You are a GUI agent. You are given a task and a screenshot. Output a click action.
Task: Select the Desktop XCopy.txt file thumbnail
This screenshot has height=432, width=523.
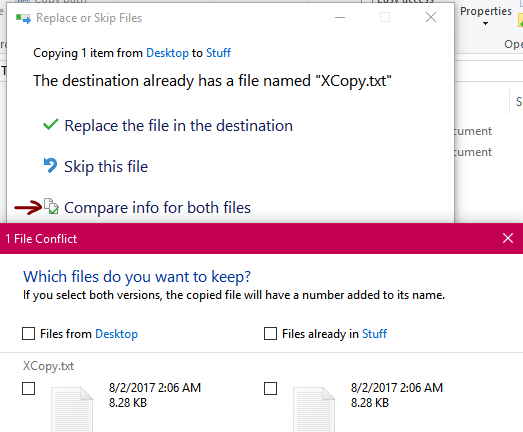pyautogui.click(x=72, y=409)
